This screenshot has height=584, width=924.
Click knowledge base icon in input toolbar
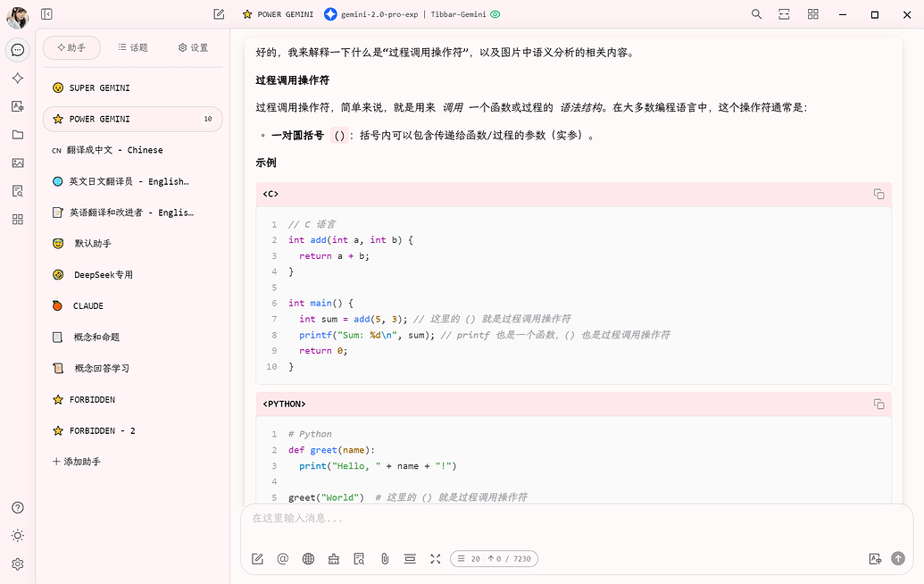(x=359, y=559)
